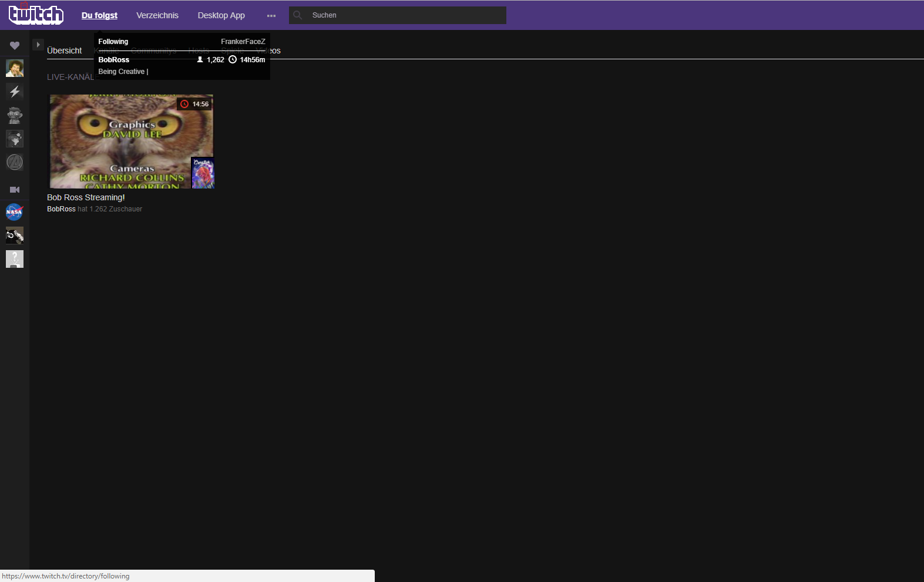Click the magnifier search icon

pyautogui.click(x=298, y=15)
